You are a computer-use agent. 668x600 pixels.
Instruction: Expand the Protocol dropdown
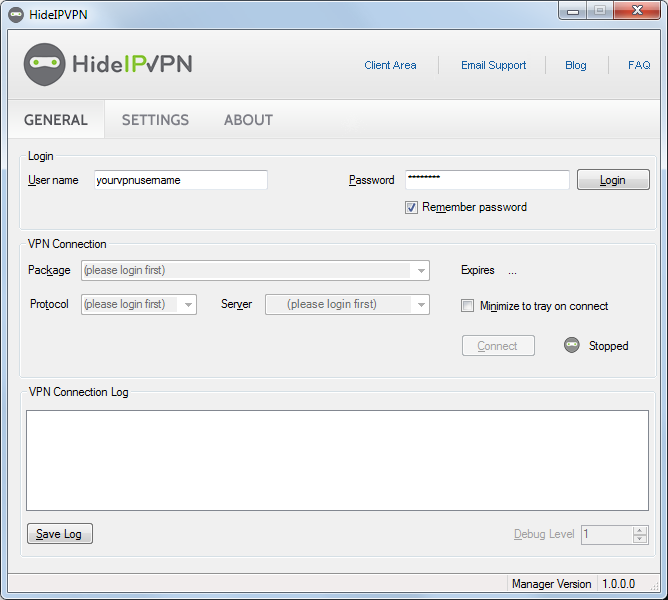coord(139,305)
